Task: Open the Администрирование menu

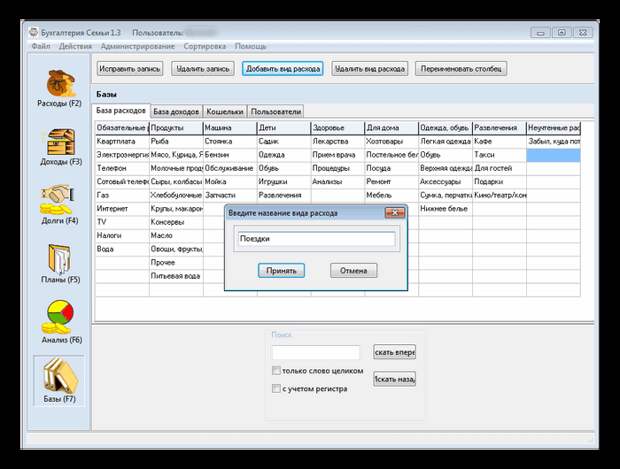Action: pyautogui.click(x=137, y=46)
